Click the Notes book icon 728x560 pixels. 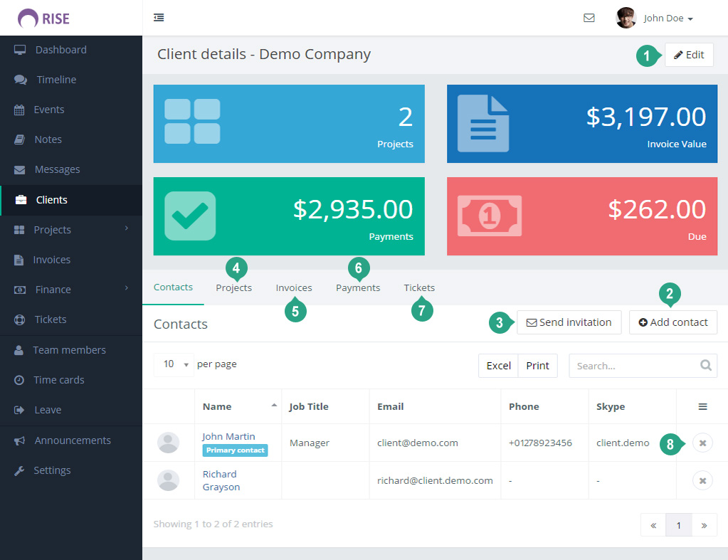pos(19,139)
